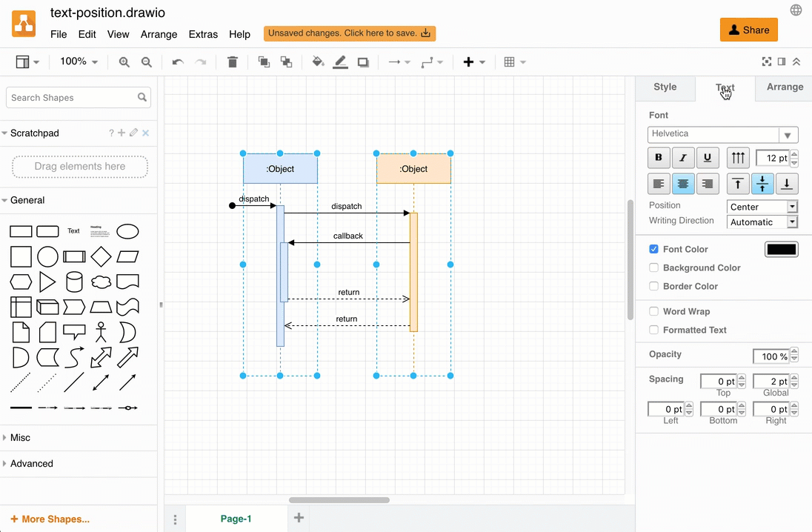This screenshot has height=532, width=812.
Task: Apply a shadow using the Shadow icon
Action: click(x=363, y=61)
